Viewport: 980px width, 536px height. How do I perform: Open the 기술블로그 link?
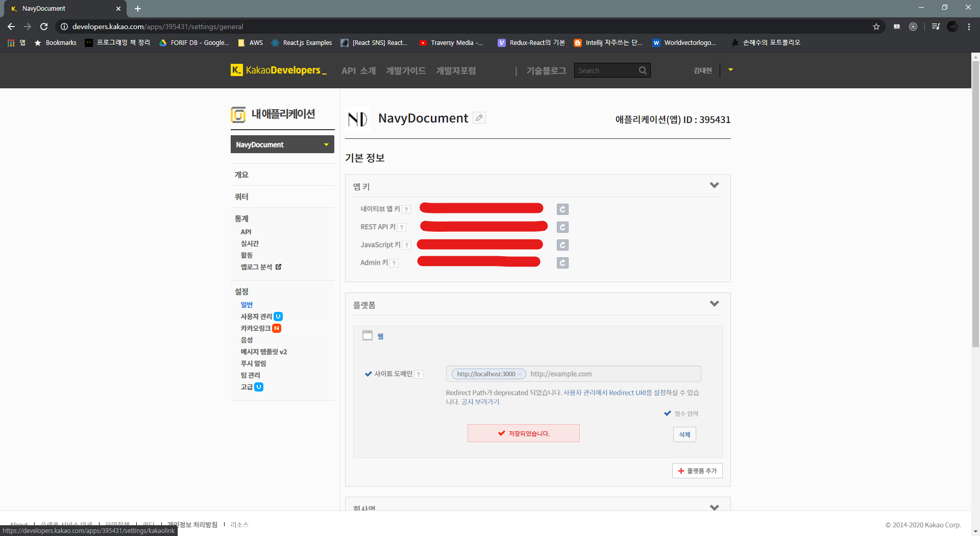point(546,70)
